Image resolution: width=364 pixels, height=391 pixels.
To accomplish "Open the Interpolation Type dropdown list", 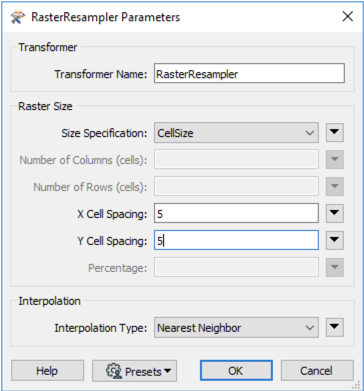I will click(236, 328).
